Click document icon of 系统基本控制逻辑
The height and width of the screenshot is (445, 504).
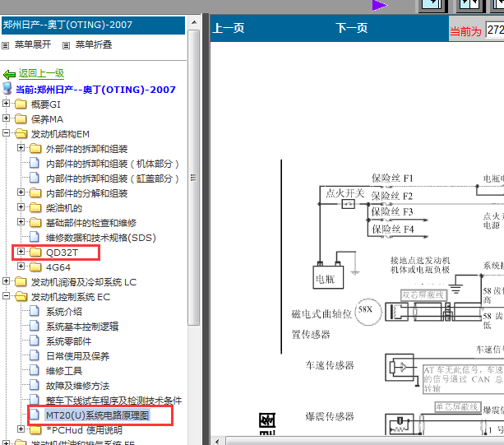click(x=35, y=326)
